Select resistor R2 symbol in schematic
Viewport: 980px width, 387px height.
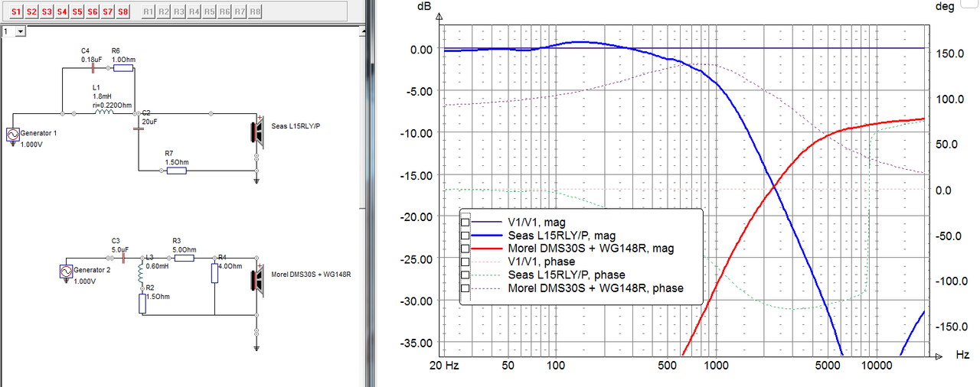142,304
